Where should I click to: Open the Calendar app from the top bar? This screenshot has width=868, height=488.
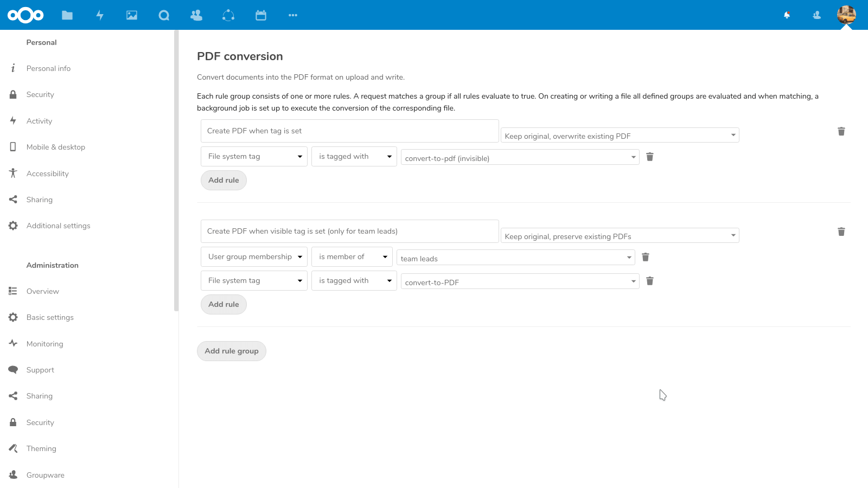[261, 15]
